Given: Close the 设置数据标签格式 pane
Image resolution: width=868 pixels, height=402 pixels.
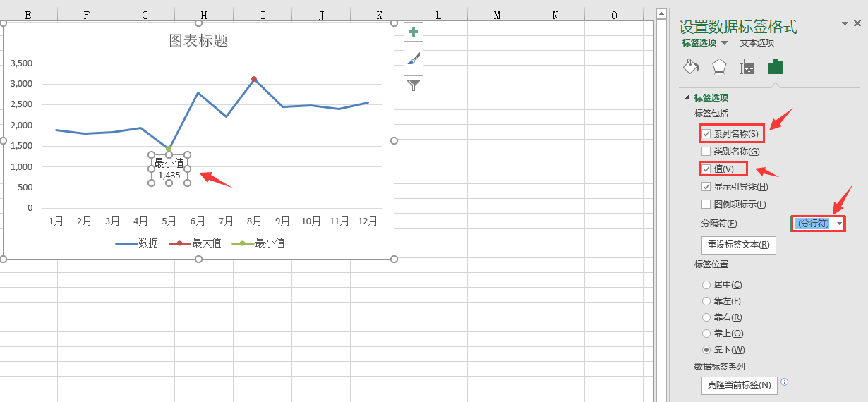Looking at the screenshot, I should pos(857,23).
